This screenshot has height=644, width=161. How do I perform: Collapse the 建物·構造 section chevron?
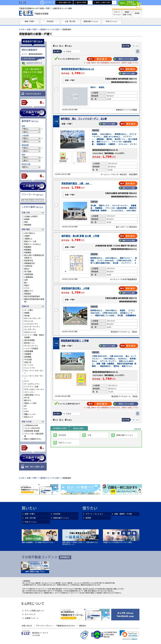43,230
